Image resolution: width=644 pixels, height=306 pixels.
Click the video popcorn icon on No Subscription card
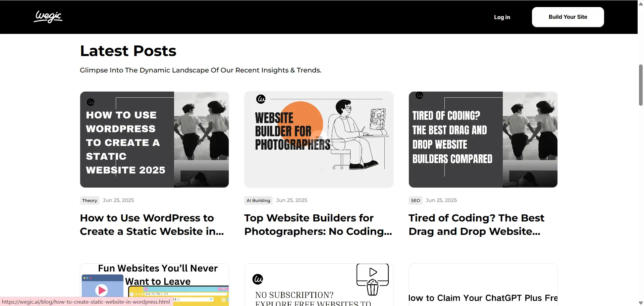click(x=373, y=279)
